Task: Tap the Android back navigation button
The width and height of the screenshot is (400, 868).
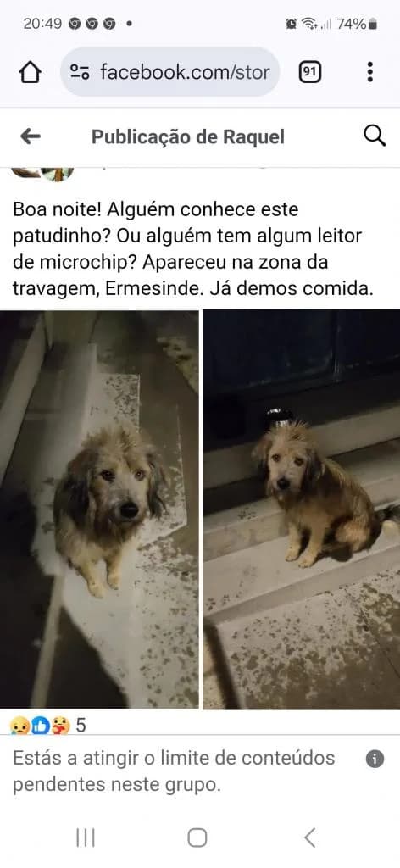Action: [x=310, y=837]
